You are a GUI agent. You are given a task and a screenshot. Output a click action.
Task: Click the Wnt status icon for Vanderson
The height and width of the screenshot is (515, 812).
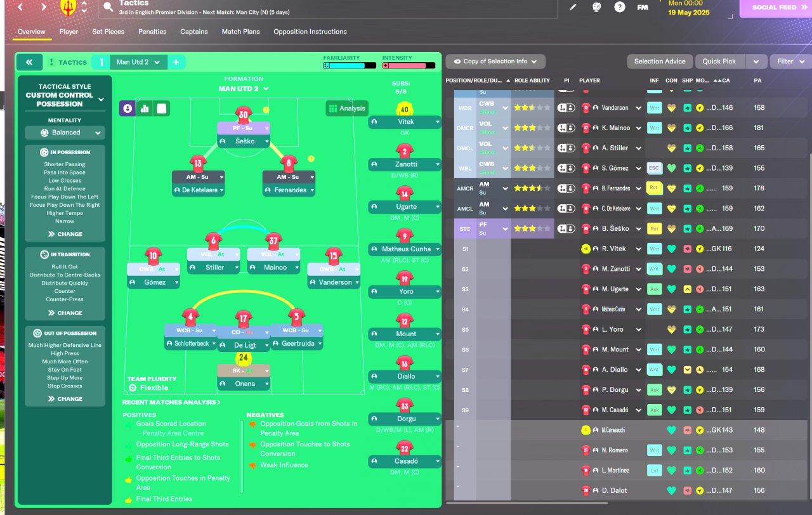tap(654, 108)
